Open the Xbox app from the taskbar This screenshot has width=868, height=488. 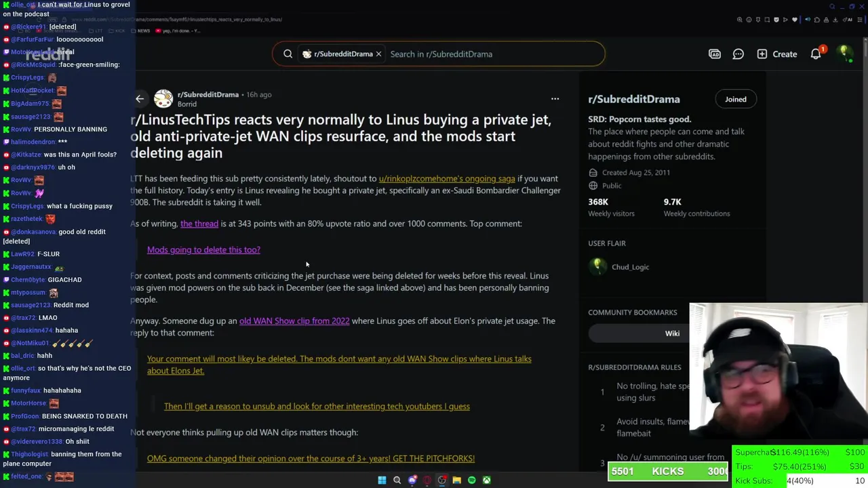(x=487, y=480)
